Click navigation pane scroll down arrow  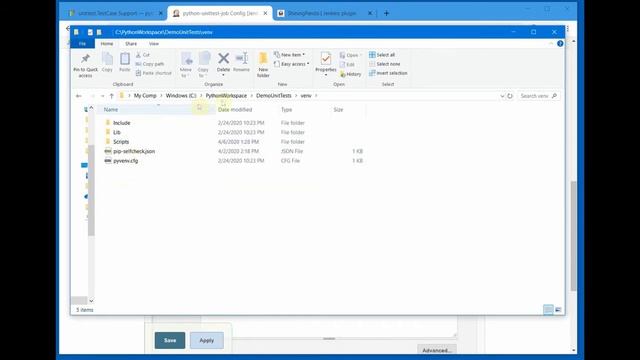(x=91, y=301)
